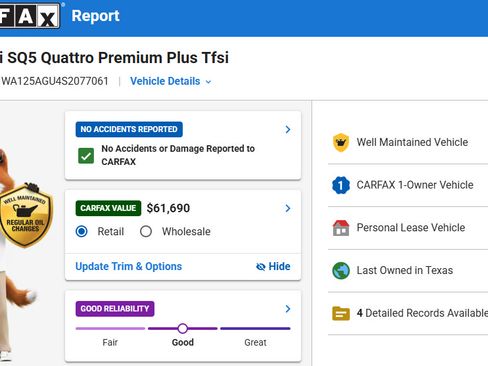Open the Good Reliability card chevron
The image size is (488, 366).
[x=288, y=309]
